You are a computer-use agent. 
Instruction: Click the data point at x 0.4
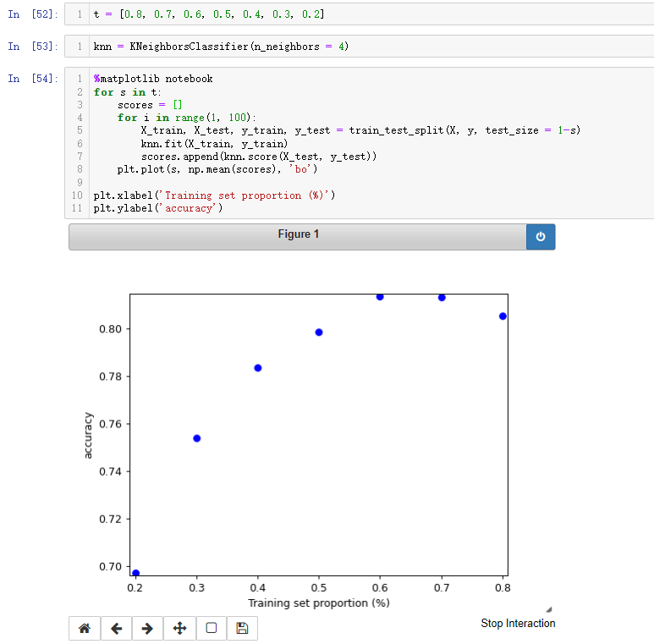tap(258, 368)
